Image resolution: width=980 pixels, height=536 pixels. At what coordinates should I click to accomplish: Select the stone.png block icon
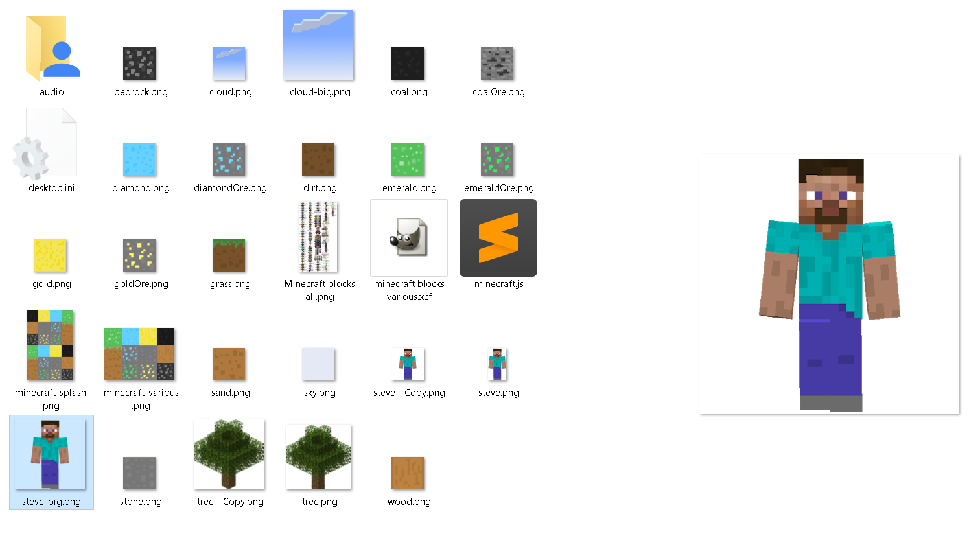tap(139, 473)
